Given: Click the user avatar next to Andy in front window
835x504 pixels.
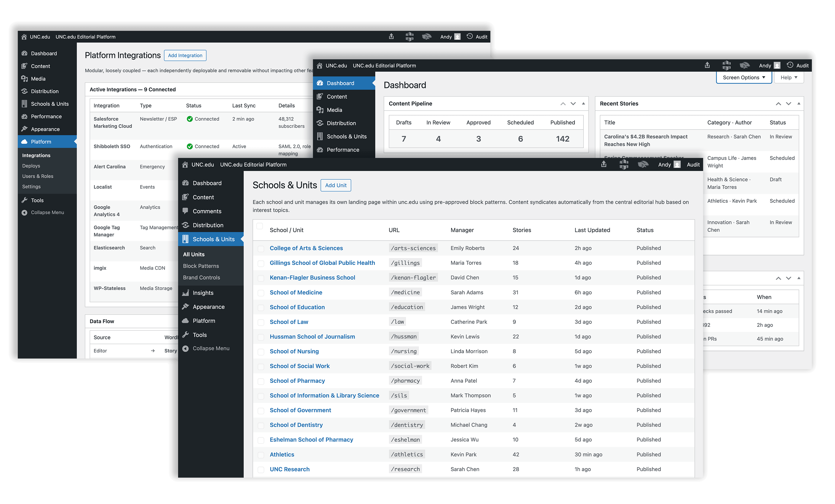Looking at the screenshot, I should coord(677,164).
